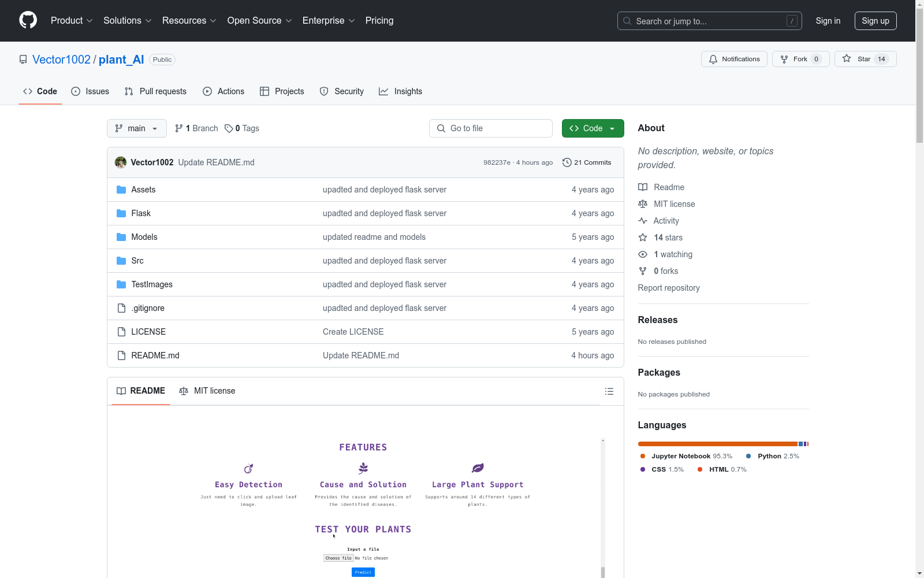924x578 pixels.
Task: Expand the Solutions menu
Action: [128, 21]
